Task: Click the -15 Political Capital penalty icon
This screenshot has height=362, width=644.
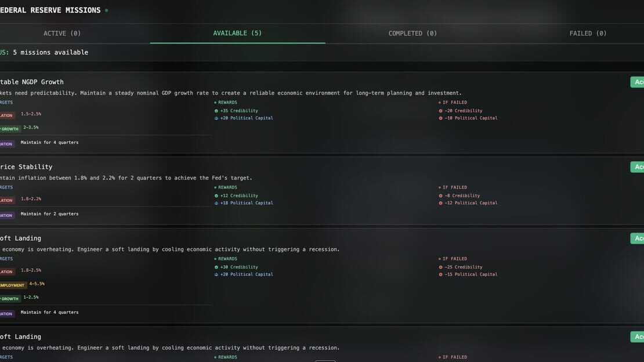Action: pos(440,274)
